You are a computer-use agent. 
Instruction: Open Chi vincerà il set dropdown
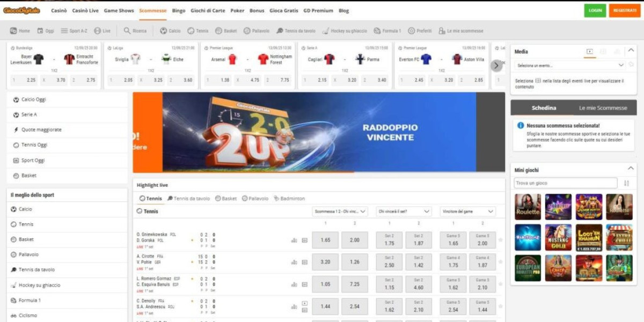pos(404,211)
